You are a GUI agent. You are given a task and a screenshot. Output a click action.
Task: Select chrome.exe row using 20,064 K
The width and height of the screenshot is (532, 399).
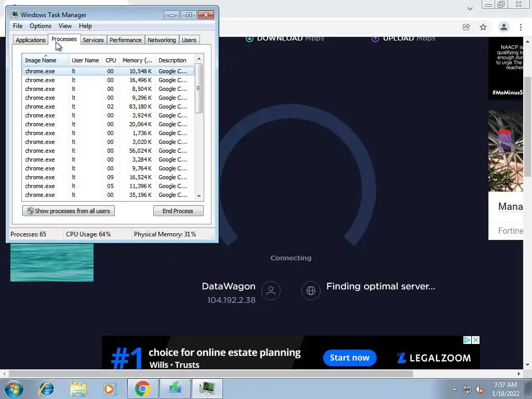click(x=108, y=124)
